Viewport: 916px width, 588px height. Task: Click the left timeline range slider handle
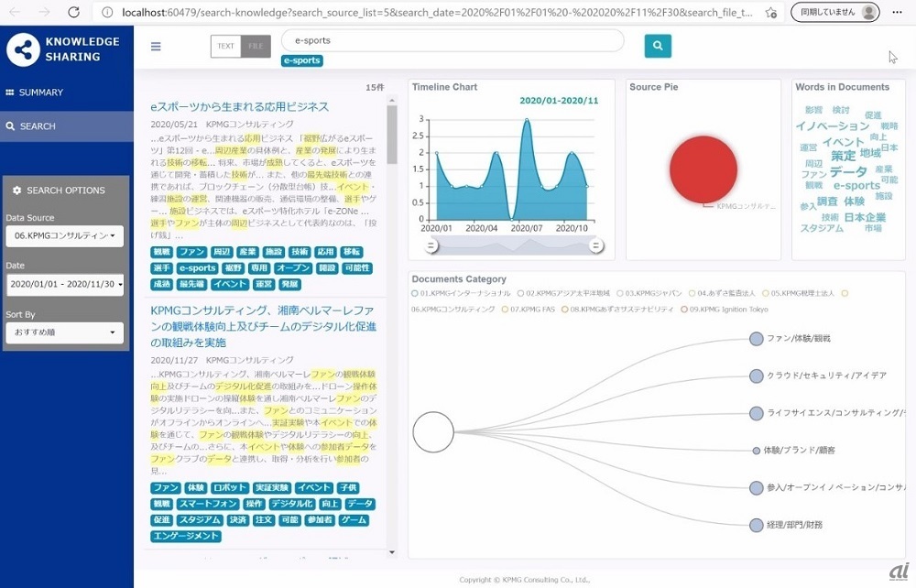[x=431, y=245]
